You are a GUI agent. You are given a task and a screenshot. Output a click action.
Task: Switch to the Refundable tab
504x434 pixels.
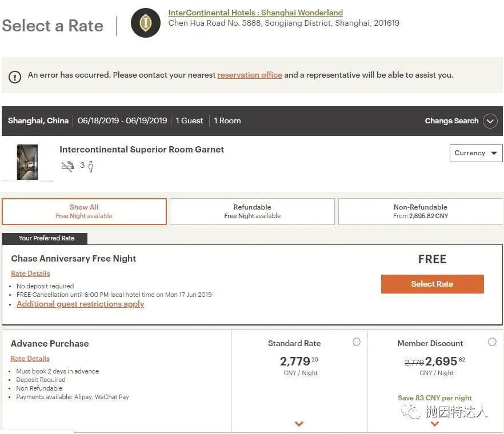click(253, 211)
